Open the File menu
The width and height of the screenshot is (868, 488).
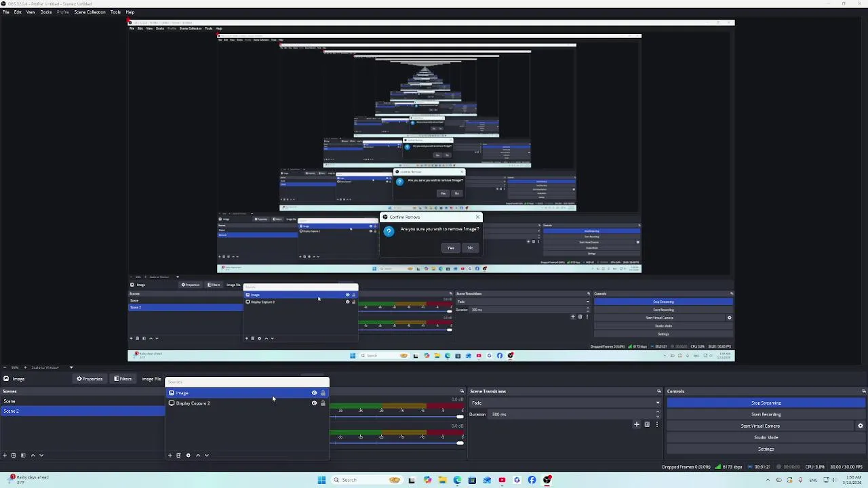coord(5,12)
